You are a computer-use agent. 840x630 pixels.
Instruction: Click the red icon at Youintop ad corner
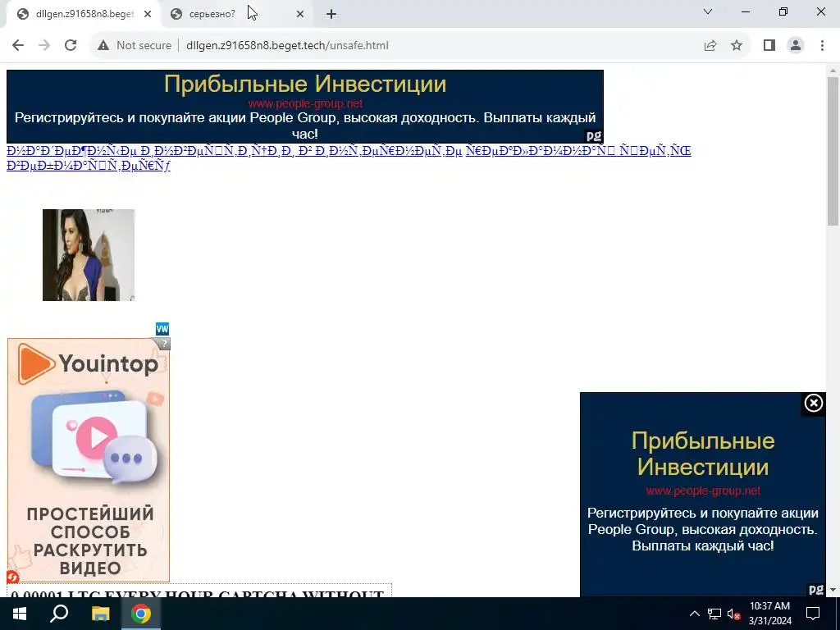coord(13,577)
